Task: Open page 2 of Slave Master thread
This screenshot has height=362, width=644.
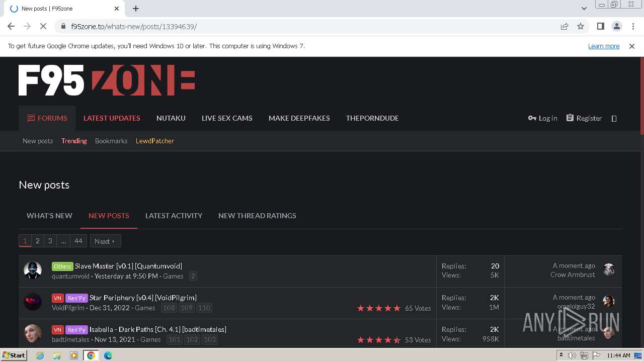Action: coord(193,276)
